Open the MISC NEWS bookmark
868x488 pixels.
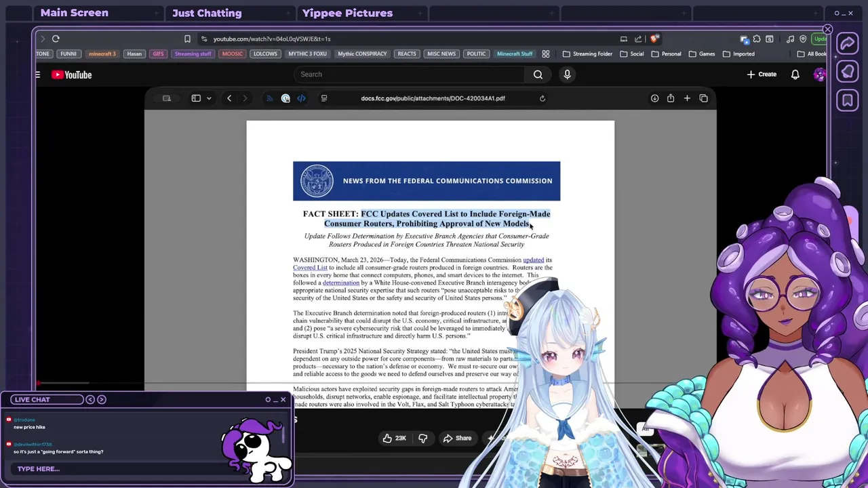click(x=441, y=54)
